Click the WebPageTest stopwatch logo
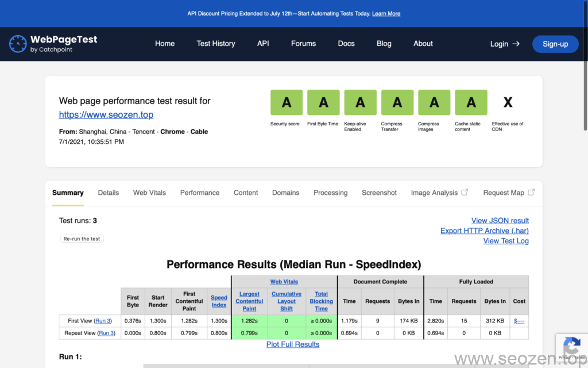 click(18, 44)
